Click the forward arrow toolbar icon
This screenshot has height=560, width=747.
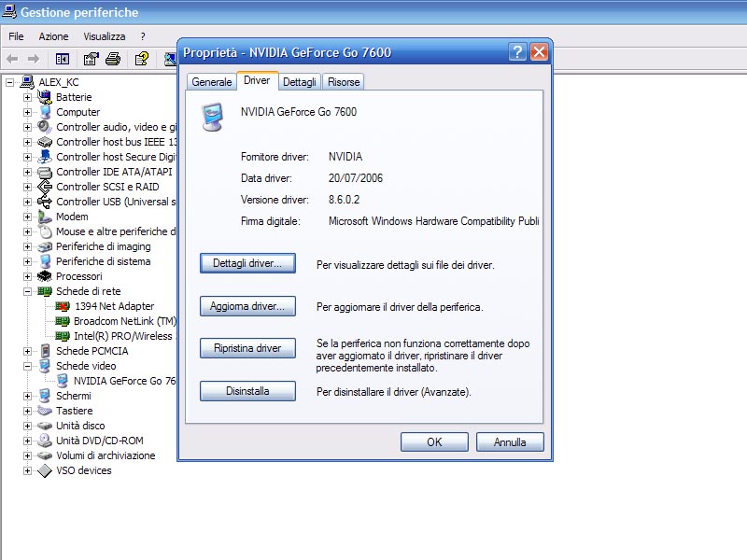point(34,59)
